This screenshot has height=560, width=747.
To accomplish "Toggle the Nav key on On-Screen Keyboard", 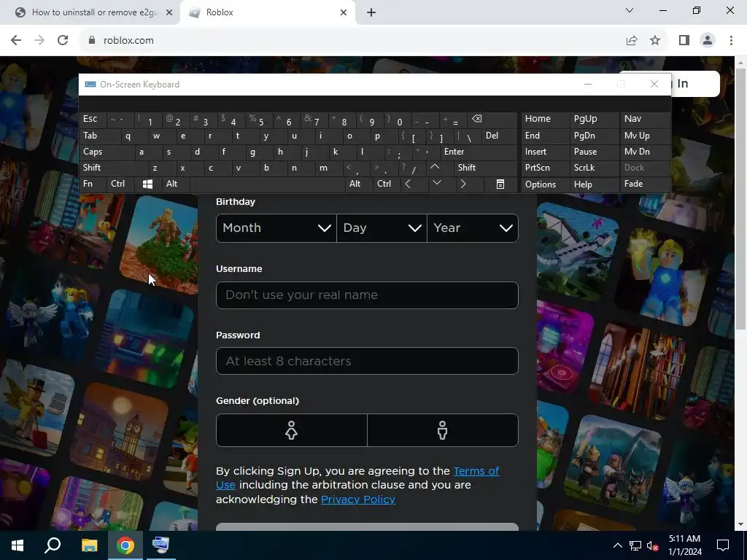I will pos(645,119).
